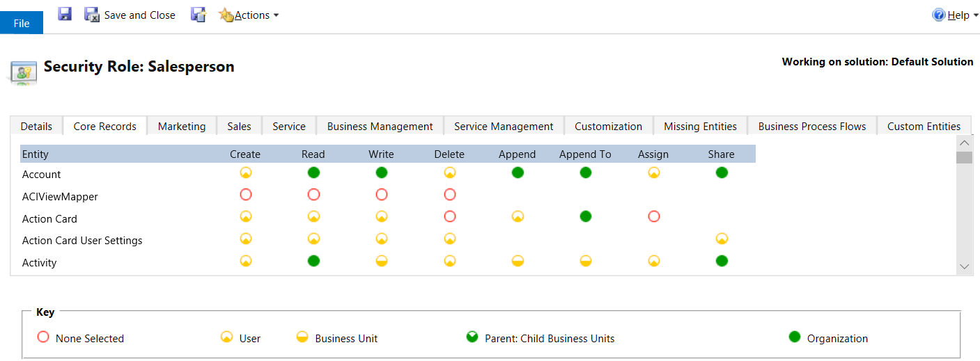Click the Write column header

click(381, 154)
